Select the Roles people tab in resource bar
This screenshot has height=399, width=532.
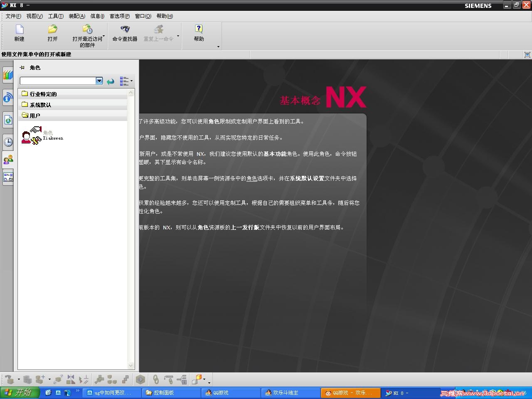(8, 160)
